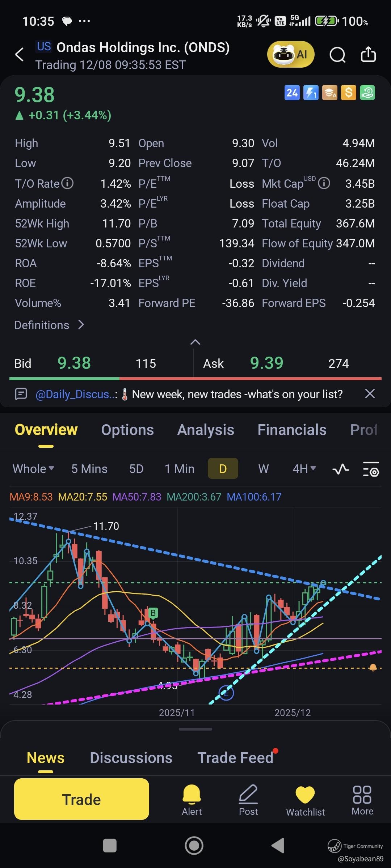391x868 pixels.
Task: Tap the blue 24-hour trading badge
Action: pos(292,93)
